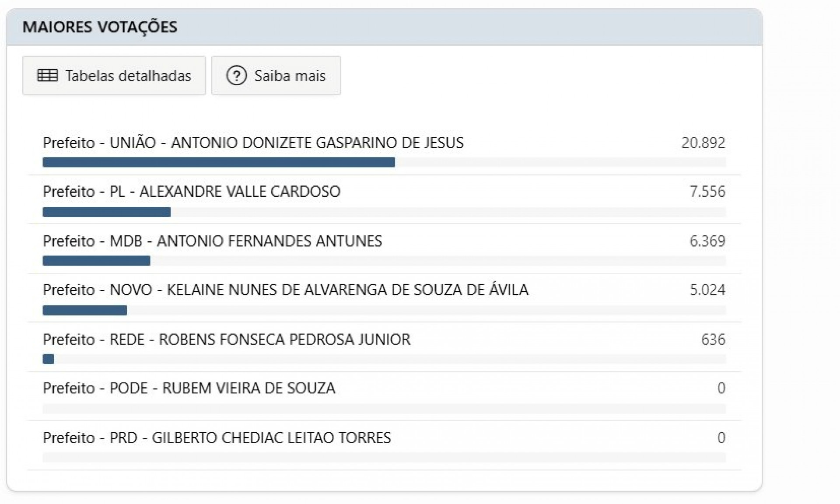Screen dimensions: 840x504
Task: Click the table grid icon on Tabelas detalhadas
Action: 48,75
